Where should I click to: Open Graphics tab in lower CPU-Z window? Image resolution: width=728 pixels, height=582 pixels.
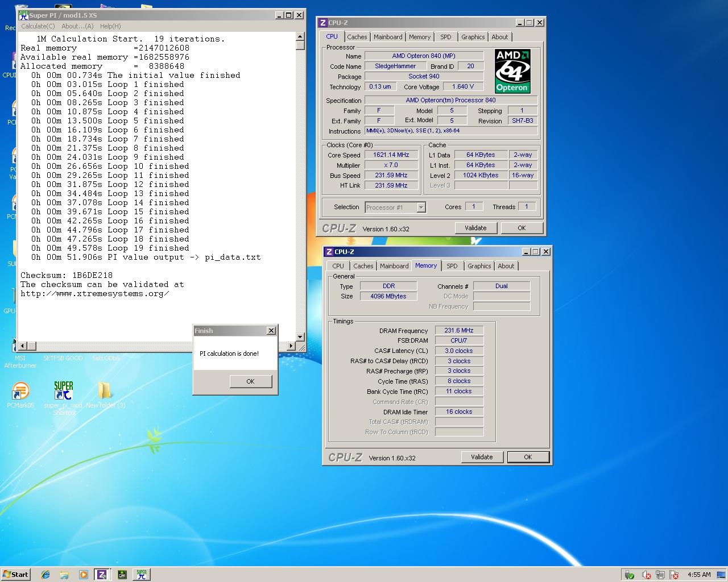479,266
